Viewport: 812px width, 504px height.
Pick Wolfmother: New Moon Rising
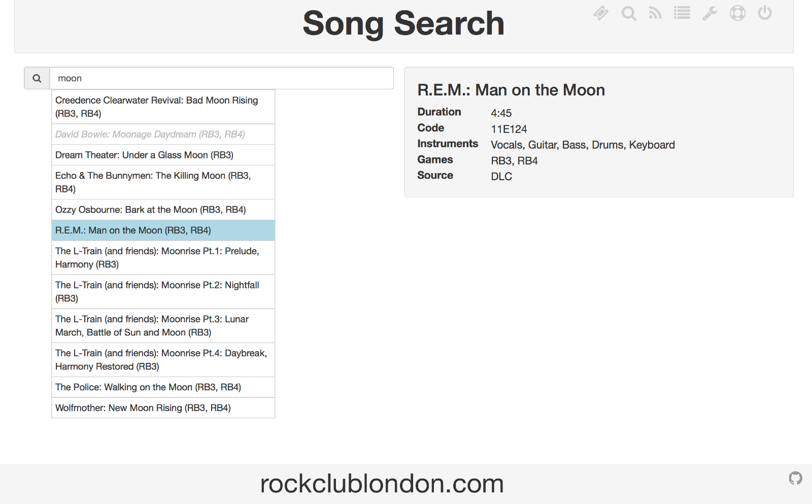pyautogui.click(x=163, y=408)
